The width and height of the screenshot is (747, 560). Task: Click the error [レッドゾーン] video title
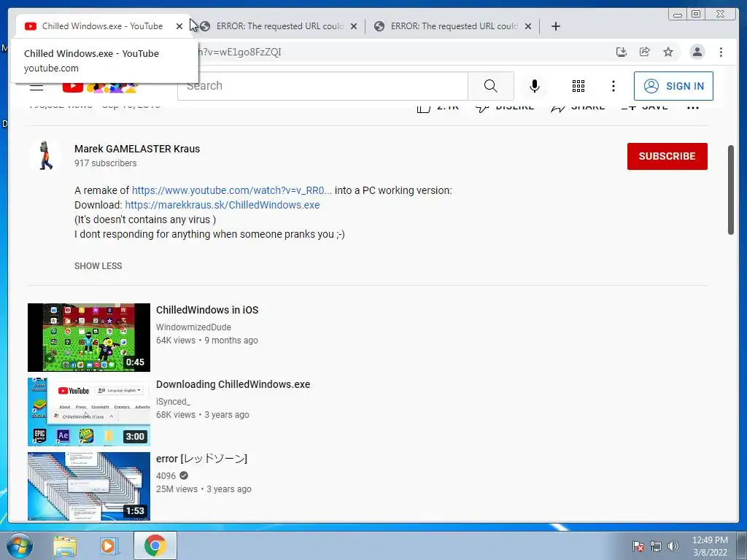[201, 459]
